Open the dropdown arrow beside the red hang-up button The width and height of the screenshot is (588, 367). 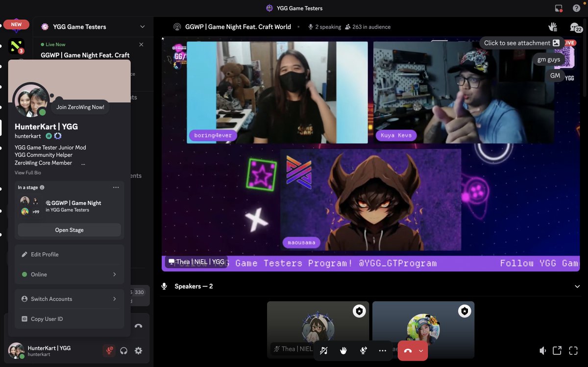[421, 351]
